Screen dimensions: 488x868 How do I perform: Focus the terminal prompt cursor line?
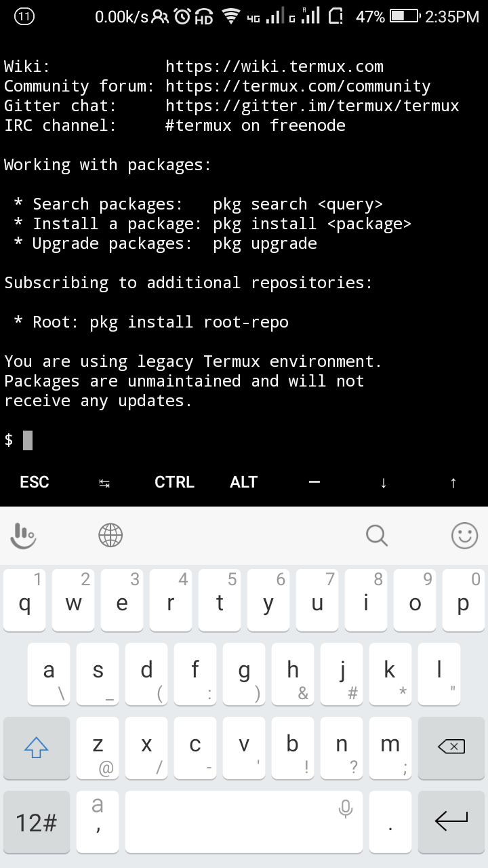(x=244, y=440)
